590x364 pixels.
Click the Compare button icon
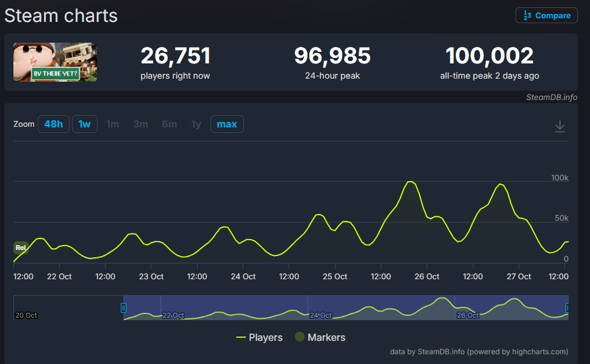(527, 16)
